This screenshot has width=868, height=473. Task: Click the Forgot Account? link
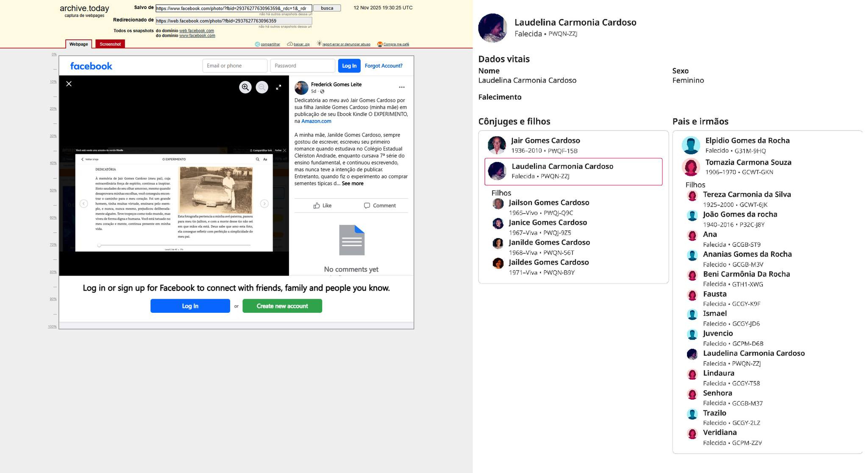click(383, 66)
